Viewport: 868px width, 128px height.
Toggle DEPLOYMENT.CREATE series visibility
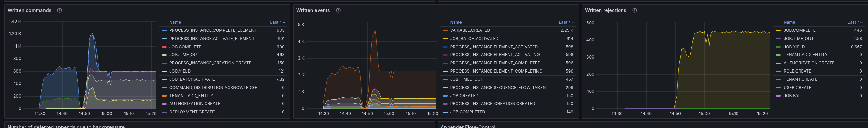click(x=192, y=112)
